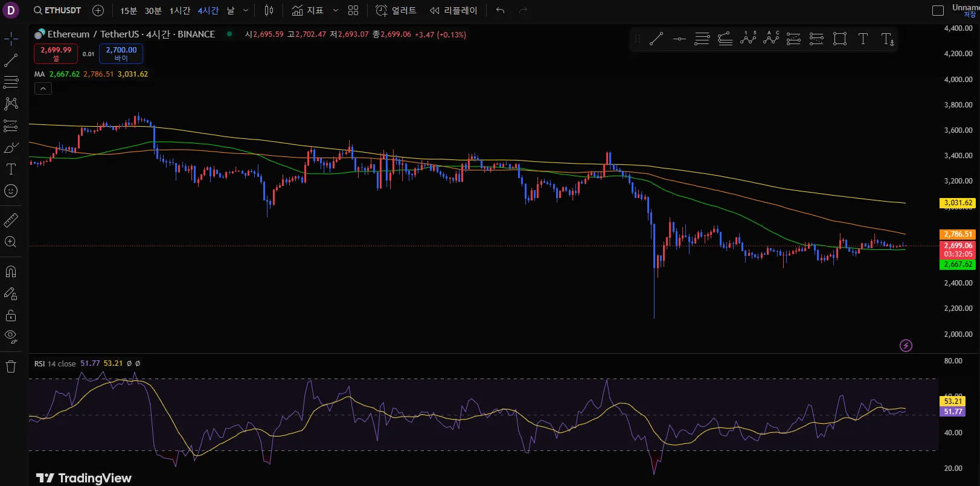Pick the anchored text tool in floating toolbar

tap(887, 39)
